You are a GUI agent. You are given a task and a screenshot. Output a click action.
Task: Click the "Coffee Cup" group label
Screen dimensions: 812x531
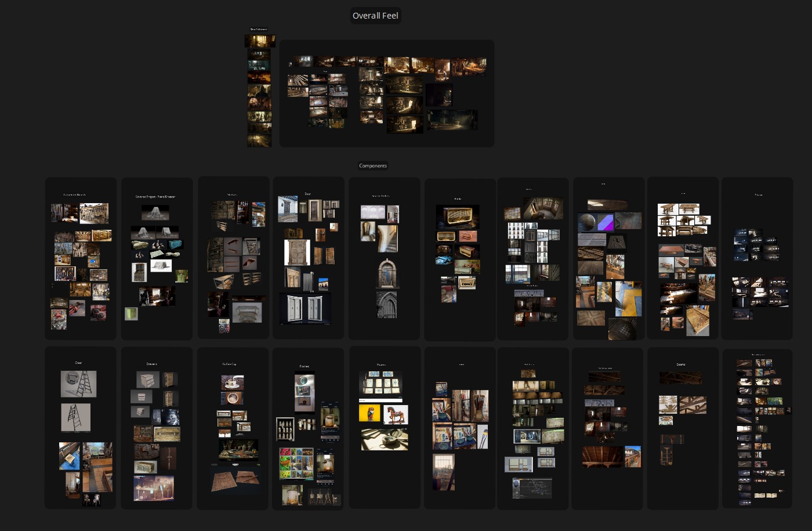coord(230,364)
